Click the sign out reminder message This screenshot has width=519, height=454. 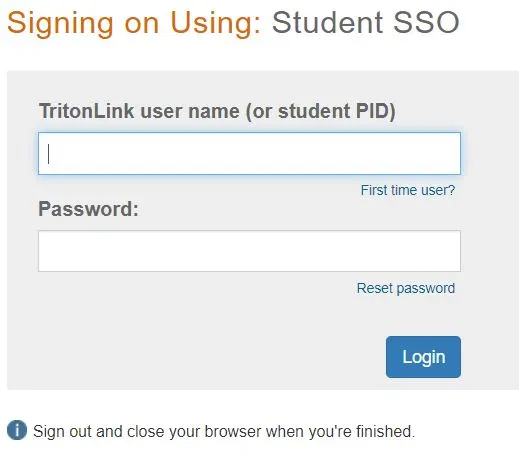pos(224,431)
